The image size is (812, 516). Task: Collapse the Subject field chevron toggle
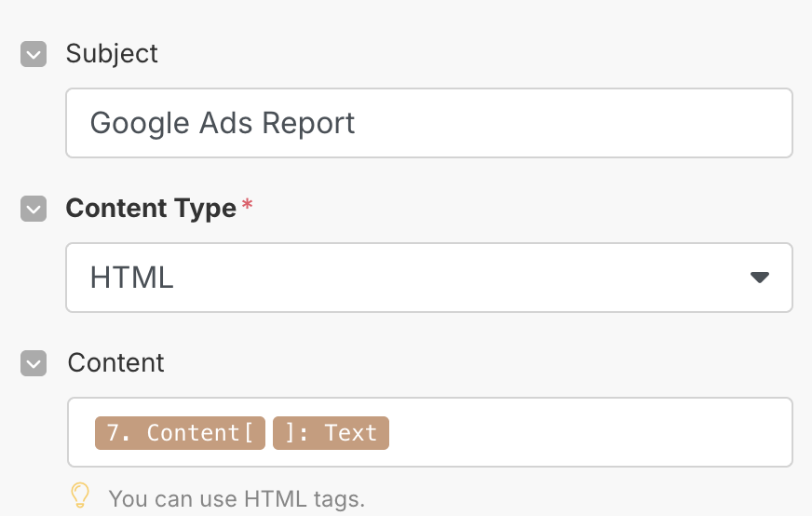[34, 54]
